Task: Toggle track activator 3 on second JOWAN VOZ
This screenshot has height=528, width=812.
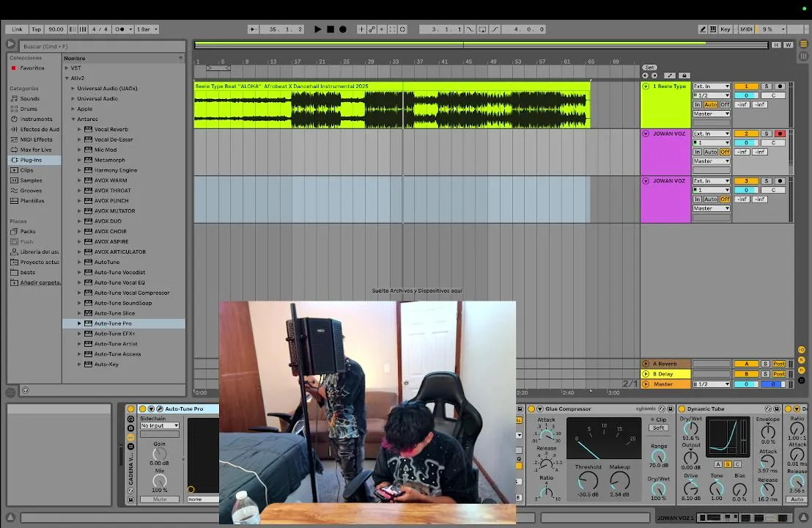Action: pyautogui.click(x=746, y=181)
